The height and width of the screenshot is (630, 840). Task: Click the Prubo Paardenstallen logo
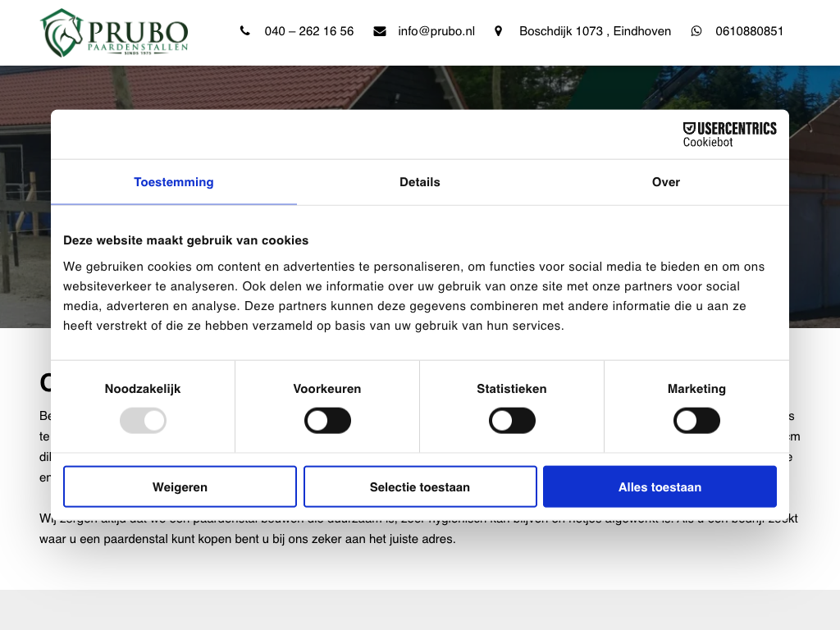(x=114, y=33)
